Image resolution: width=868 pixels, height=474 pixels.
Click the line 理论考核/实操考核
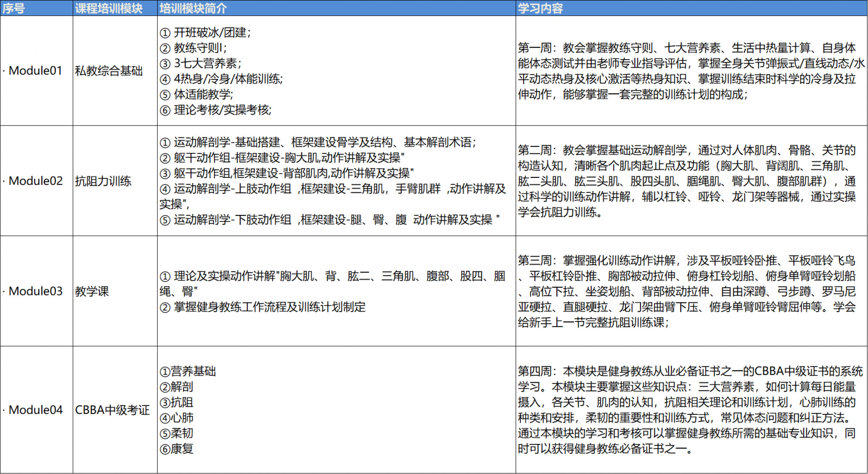click(x=216, y=110)
